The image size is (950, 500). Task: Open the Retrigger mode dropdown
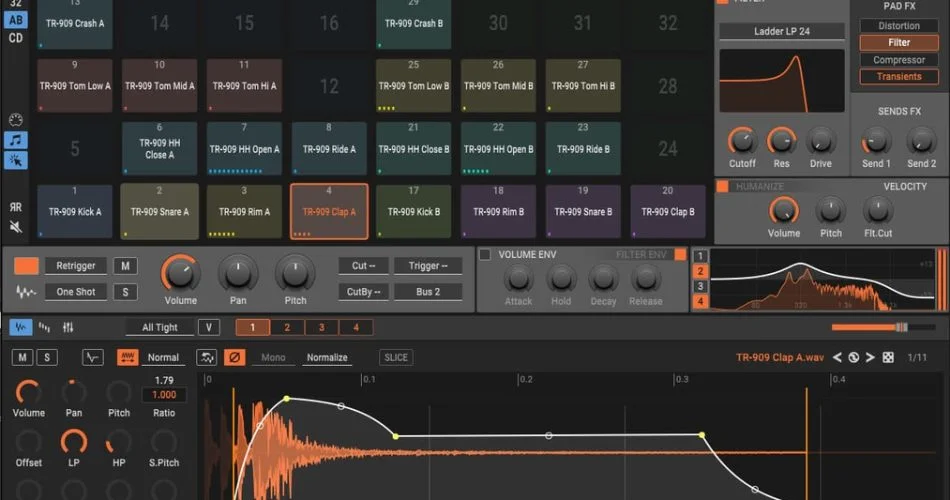[x=76, y=266]
